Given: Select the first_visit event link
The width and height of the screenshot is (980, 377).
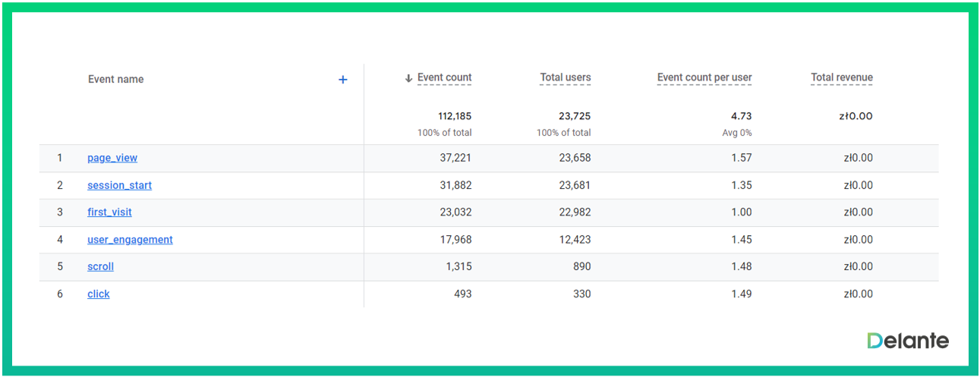Looking at the screenshot, I should tap(109, 212).
